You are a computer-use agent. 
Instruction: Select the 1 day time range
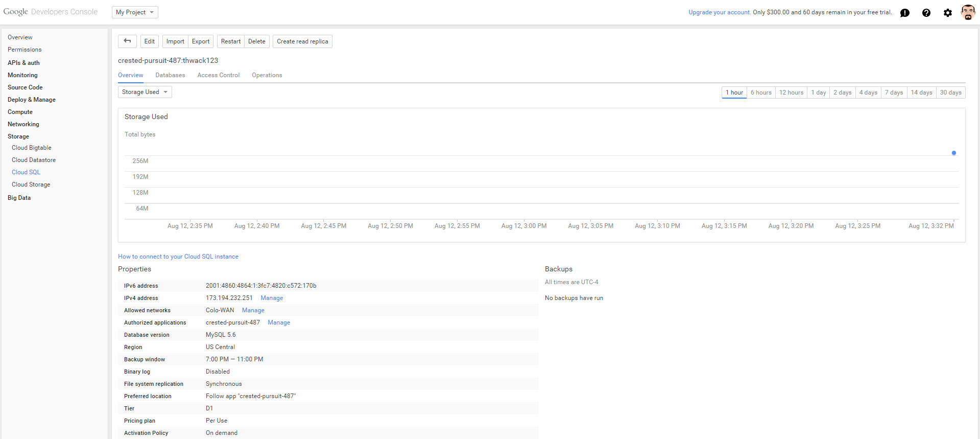click(819, 93)
